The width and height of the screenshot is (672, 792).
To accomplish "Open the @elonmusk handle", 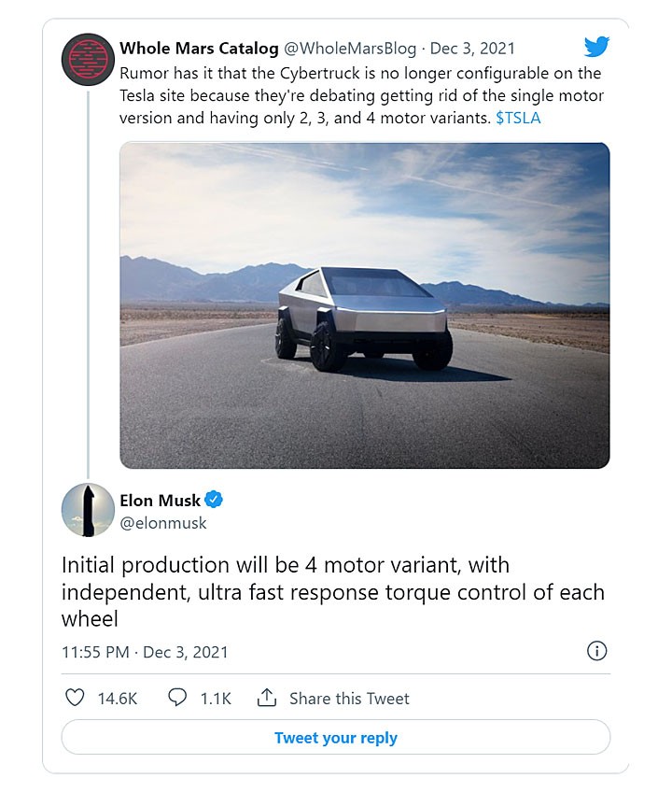I will [x=163, y=523].
